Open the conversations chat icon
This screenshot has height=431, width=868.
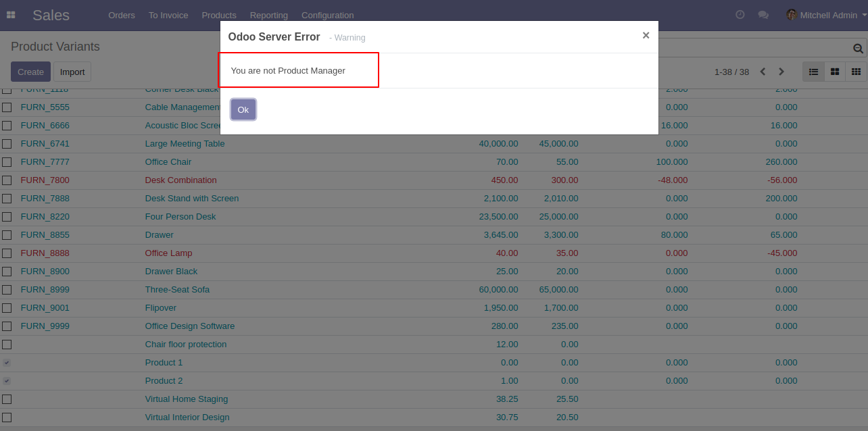[763, 14]
